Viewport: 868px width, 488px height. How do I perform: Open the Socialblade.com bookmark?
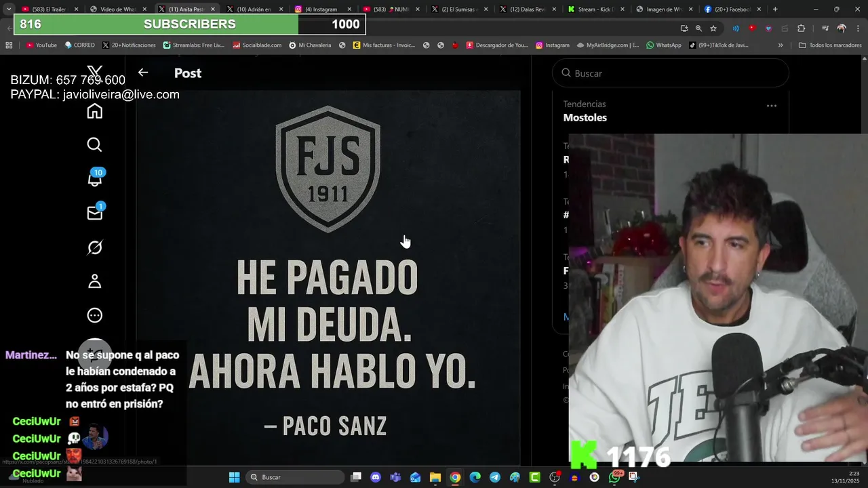point(257,45)
